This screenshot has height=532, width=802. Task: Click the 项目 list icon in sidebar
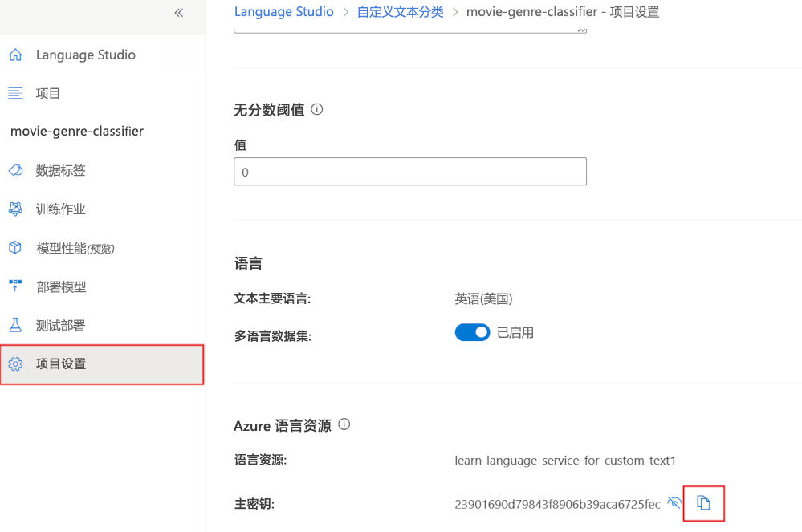15,93
